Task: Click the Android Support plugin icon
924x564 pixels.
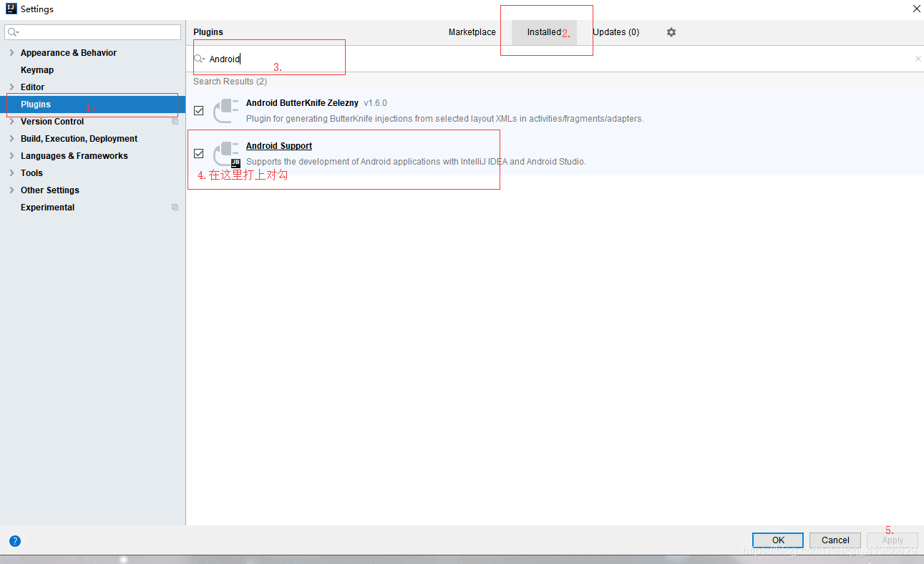Action: pyautogui.click(x=227, y=154)
